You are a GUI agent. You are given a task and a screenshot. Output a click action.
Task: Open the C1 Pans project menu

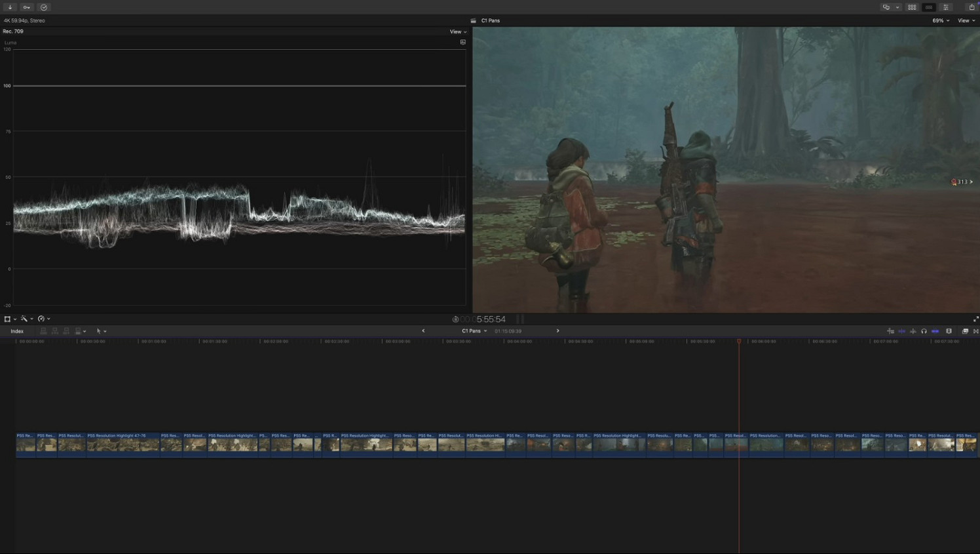474,331
